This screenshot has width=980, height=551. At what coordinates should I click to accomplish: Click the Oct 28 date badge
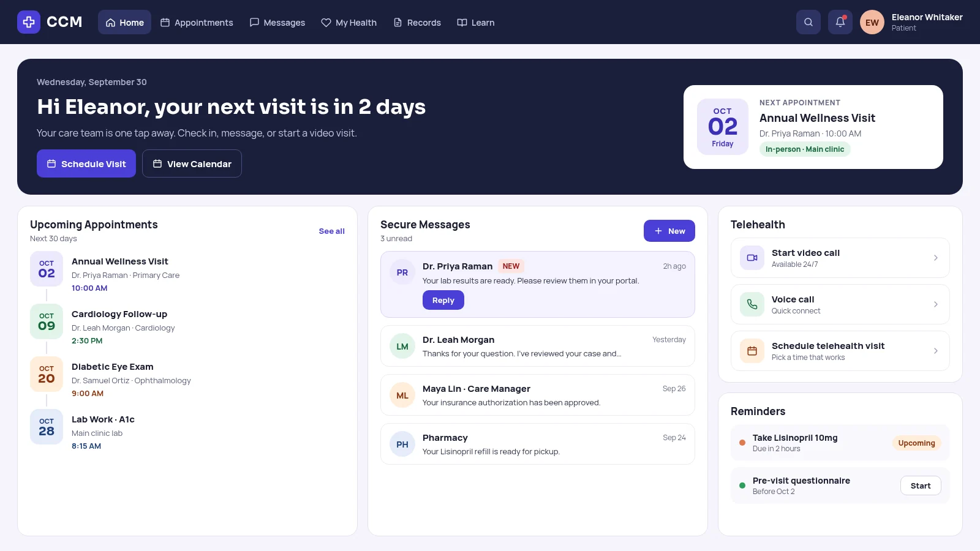coord(47,427)
